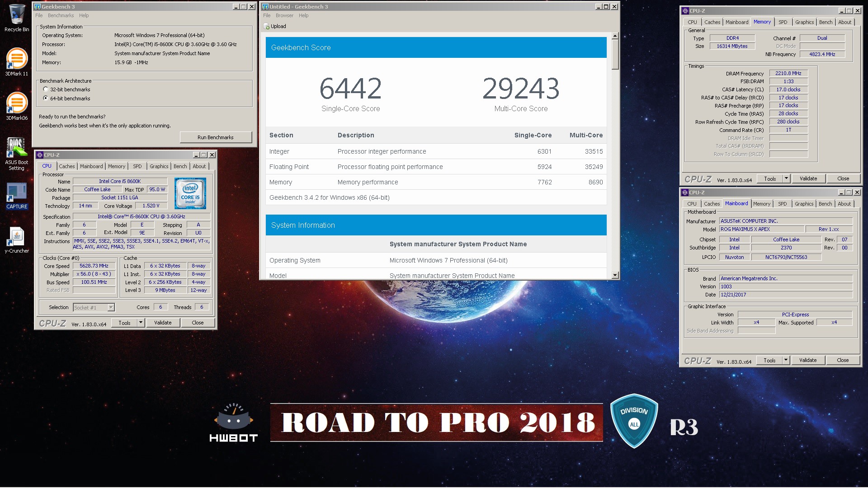868x488 pixels.
Task: Switch to Graphics tab in CPU-Z CPU window
Action: click(x=159, y=166)
